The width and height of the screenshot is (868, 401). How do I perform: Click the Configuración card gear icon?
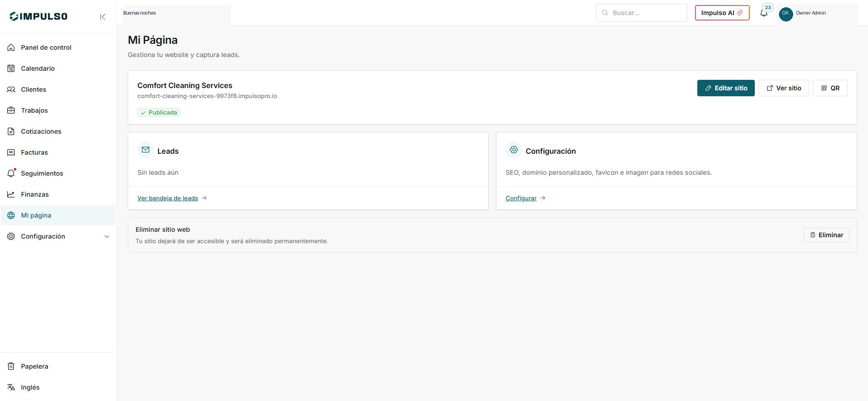(514, 150)
